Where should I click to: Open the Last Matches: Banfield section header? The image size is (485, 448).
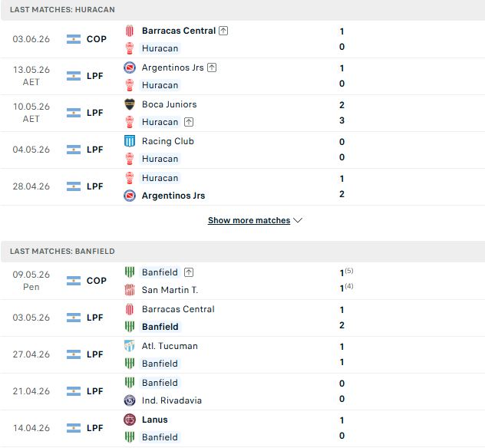242,252
